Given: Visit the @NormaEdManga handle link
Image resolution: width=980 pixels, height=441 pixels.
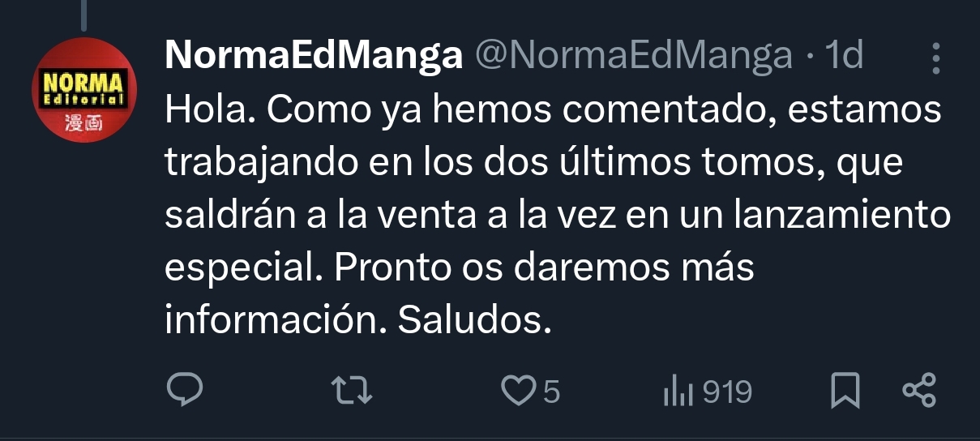Looking at the screenshot, I should 632,56.
